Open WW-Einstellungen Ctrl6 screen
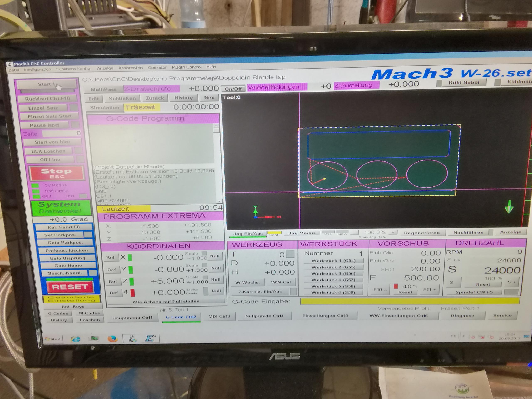The height and width of the screenshot is (399, 532). coord(399,315)
